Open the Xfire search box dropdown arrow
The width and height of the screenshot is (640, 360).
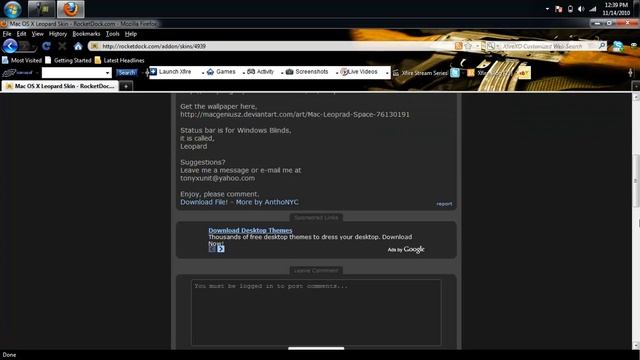pyautogui.click(x=108, y=73)
